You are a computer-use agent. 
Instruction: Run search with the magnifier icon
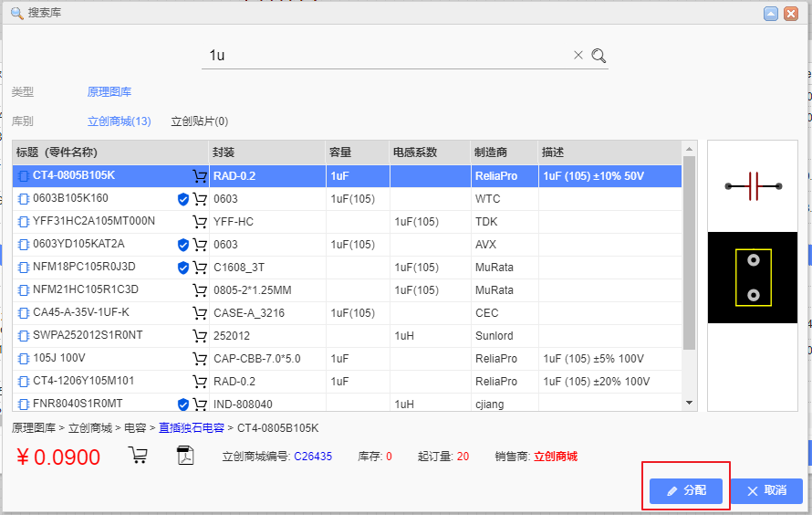pos(599,56)
